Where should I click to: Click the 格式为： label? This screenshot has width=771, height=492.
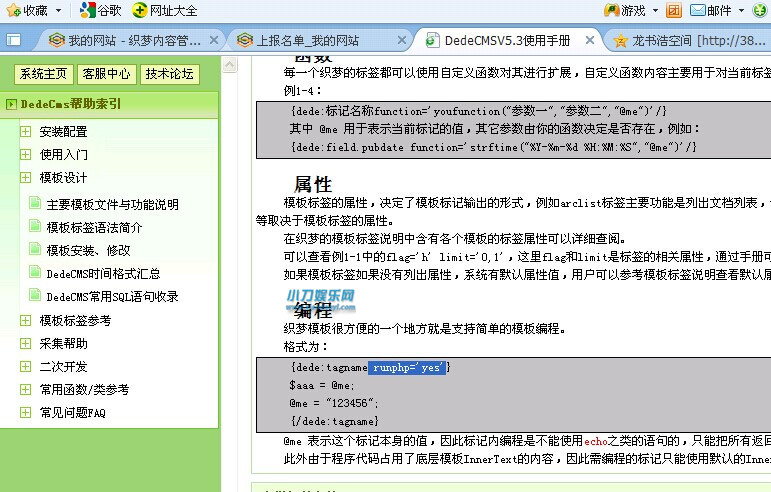[x=305, y=347]
